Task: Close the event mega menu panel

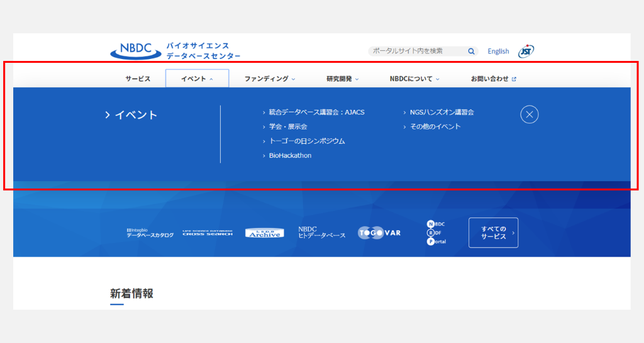Action: 530,114
